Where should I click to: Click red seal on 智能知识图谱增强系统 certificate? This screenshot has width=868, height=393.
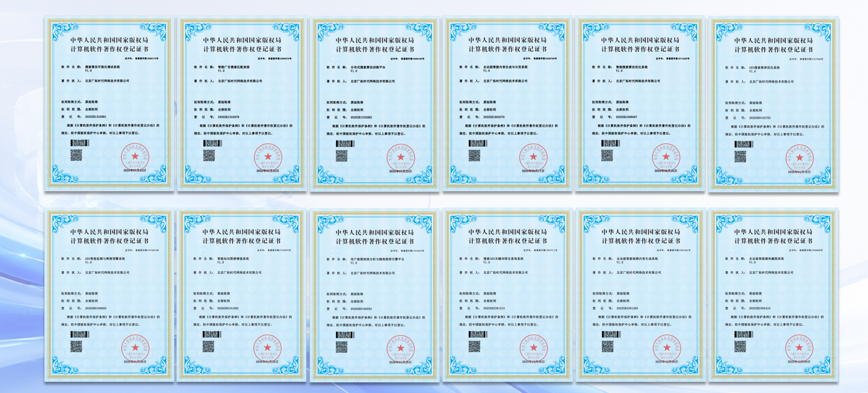tap(268, 347)
